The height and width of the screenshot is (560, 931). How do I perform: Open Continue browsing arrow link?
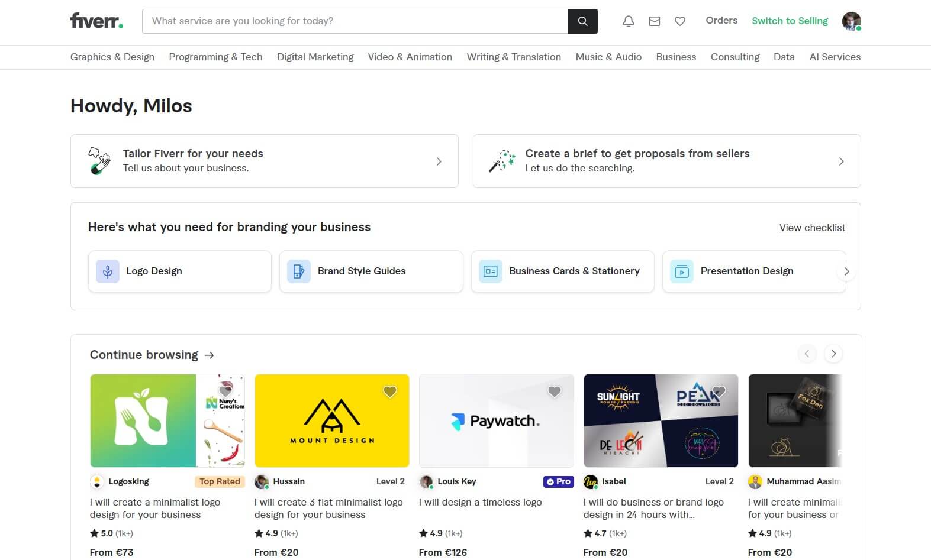209,355
